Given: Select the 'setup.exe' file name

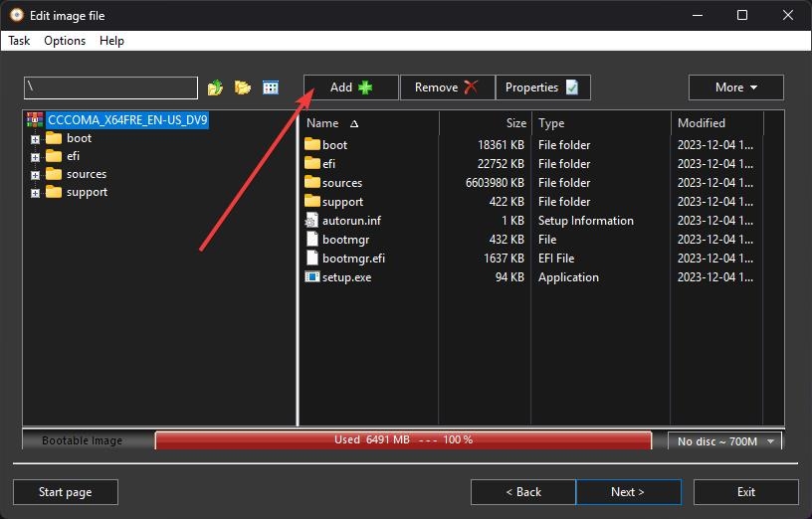Looking at the screenshot, I should (x=346, y=277).
